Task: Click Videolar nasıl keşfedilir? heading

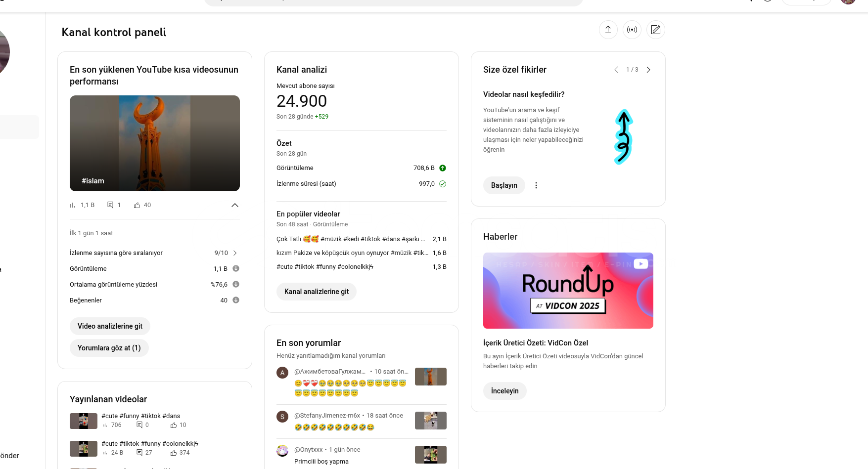Action: (524, 94)
